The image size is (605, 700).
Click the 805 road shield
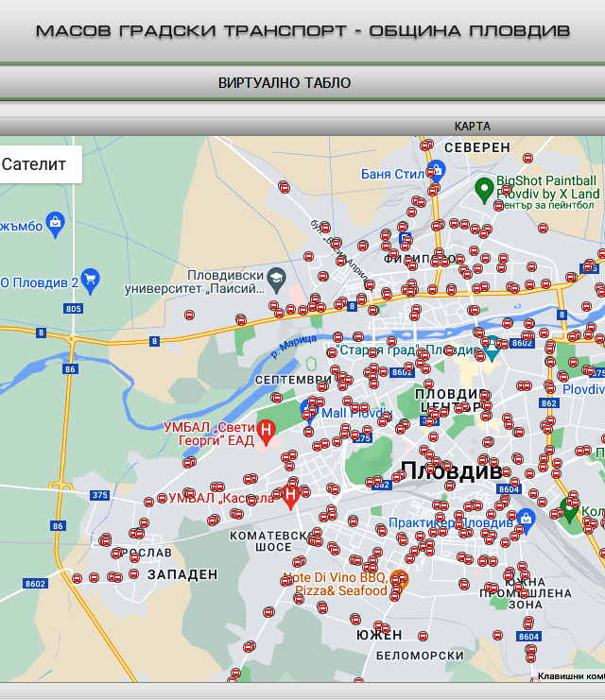pyautogui.click(x=74, y=309)
